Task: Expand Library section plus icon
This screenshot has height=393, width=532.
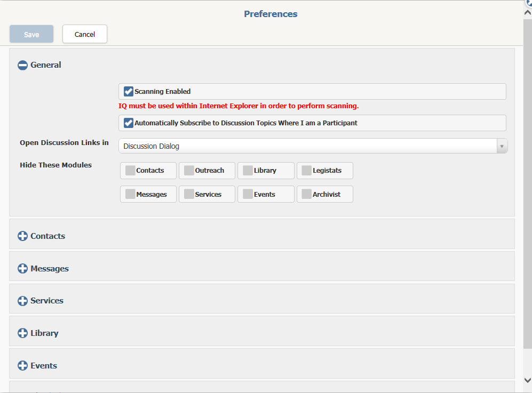Action: coord(22,333)
